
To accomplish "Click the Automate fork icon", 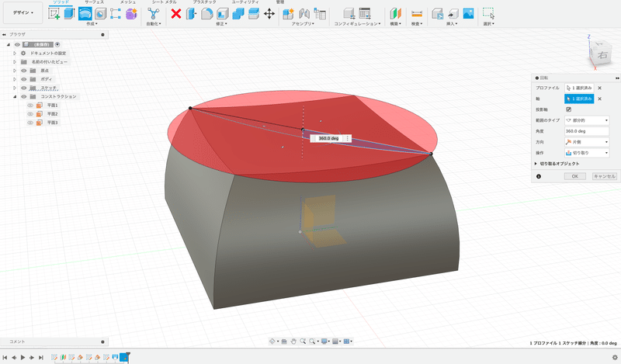I will pos(153,13).
